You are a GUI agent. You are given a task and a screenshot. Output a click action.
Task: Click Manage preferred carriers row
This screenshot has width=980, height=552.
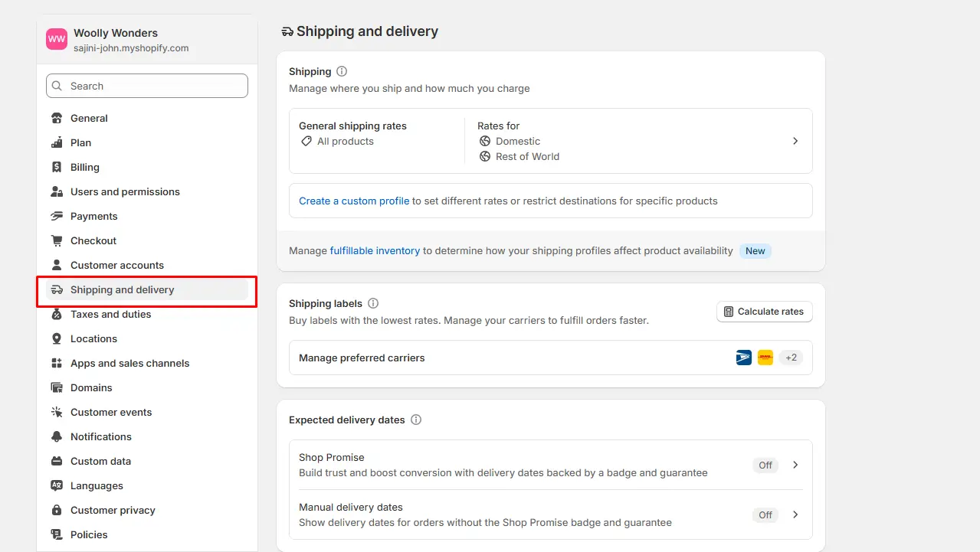(550, 358)
